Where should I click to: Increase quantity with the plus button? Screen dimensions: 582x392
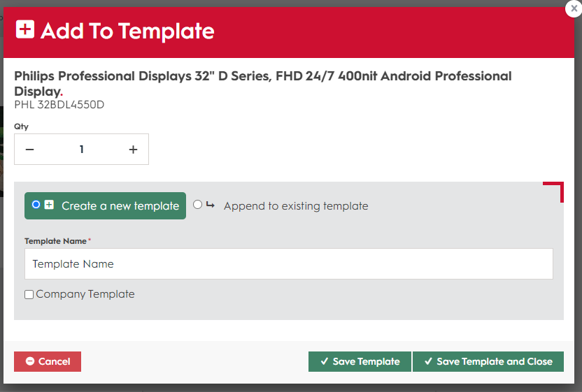click(133, 150)
